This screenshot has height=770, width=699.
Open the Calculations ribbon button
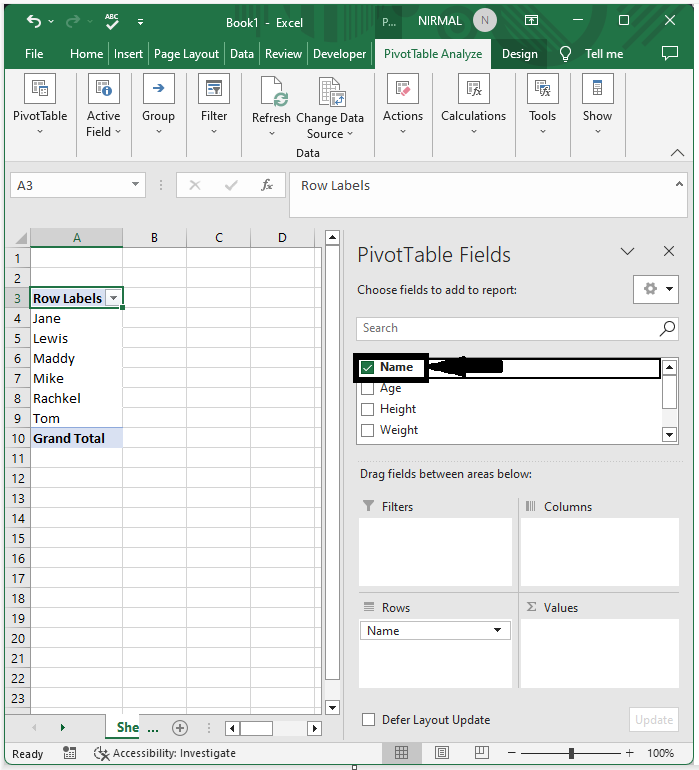click(474, 105)
